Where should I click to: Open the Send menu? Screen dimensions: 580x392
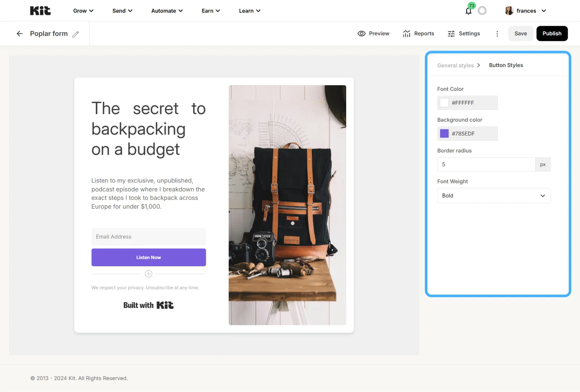point(122,11)
